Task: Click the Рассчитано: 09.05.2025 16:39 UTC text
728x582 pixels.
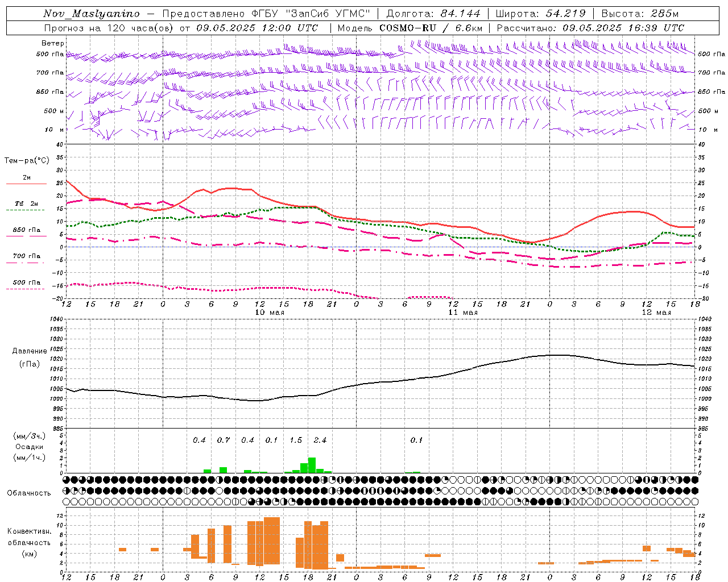Action: click(590, 28)
